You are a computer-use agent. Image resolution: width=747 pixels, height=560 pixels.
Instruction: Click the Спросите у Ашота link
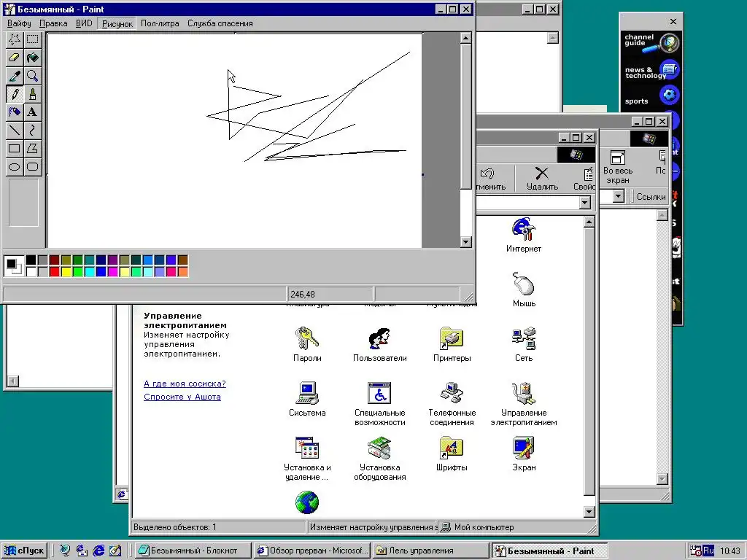pyautogui.click(x=182, y=397)
